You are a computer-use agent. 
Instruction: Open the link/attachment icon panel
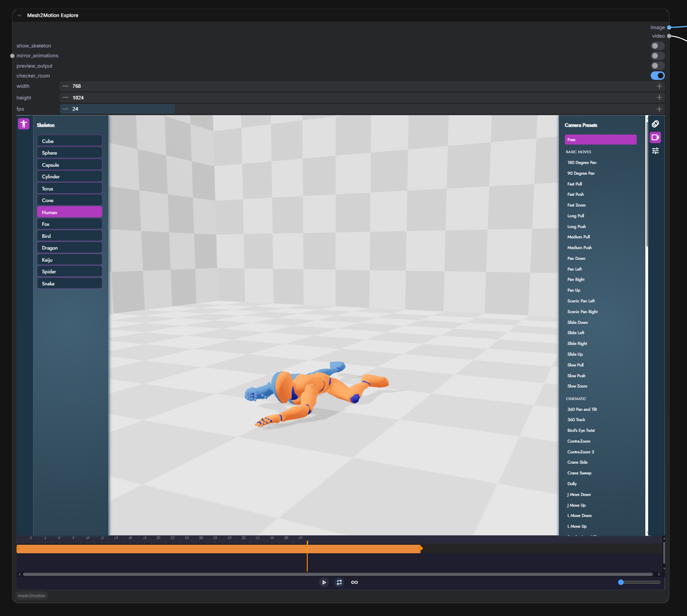(655, 124)
